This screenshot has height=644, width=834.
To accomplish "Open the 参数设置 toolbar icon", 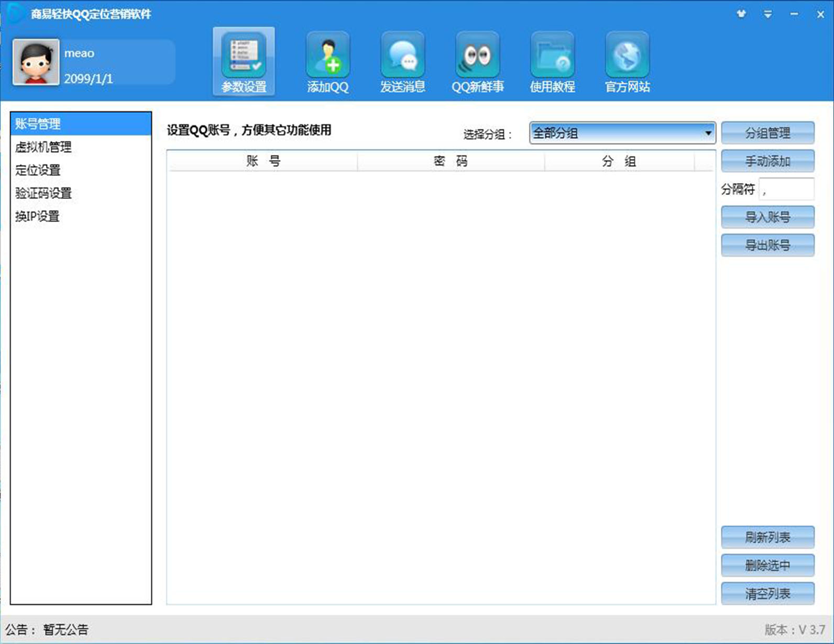I will click(x=244, y=61).
